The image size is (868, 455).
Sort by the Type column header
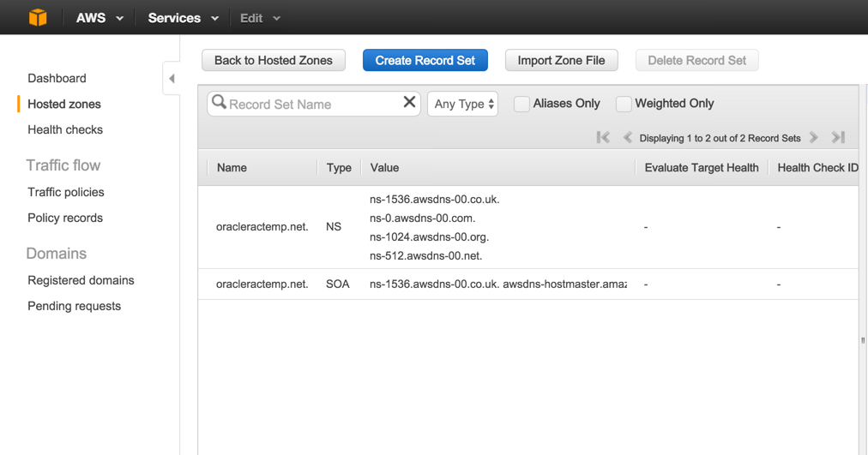tap(339, 167)
